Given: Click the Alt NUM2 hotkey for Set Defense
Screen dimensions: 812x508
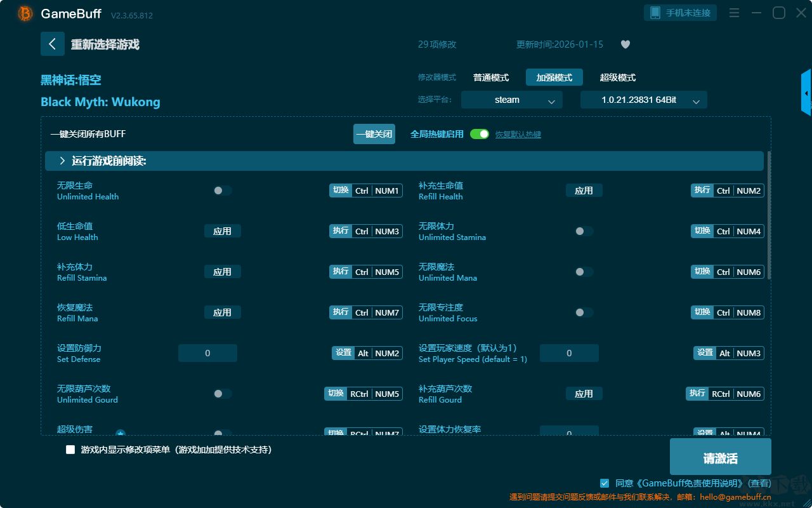Looking at the screenshot, I should pyautogui.click(x=367, y=353).
